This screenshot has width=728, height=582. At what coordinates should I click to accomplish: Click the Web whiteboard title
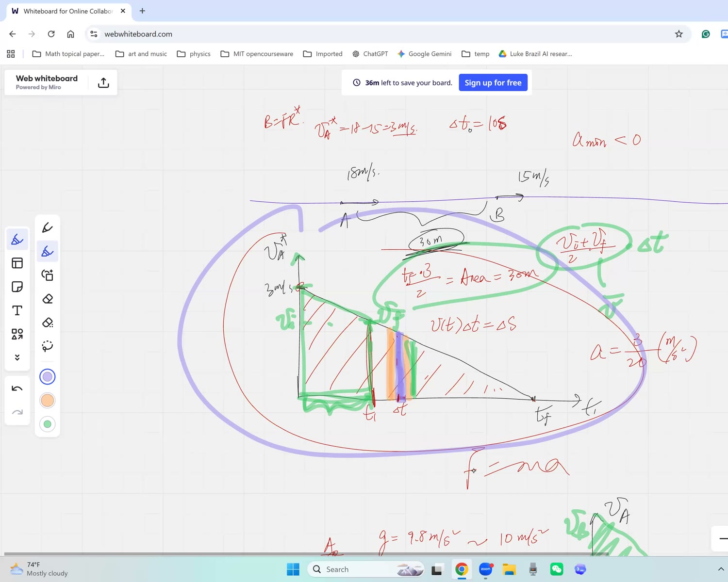[47, 78]
